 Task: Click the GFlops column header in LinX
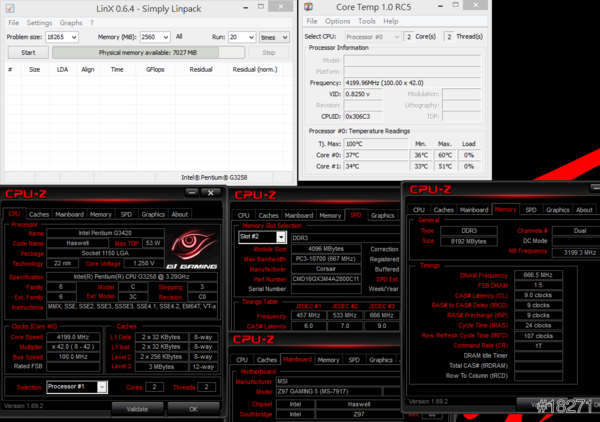[156, 70]
